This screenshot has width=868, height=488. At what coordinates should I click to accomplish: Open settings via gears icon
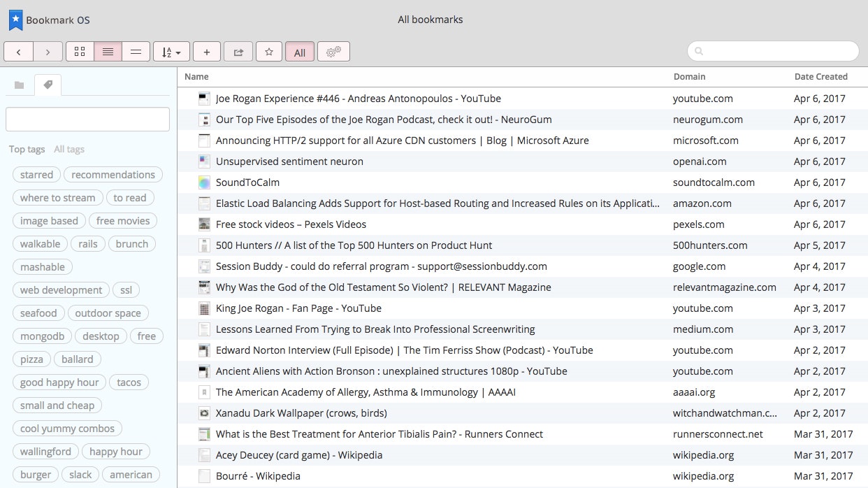[x=333, y=52]
